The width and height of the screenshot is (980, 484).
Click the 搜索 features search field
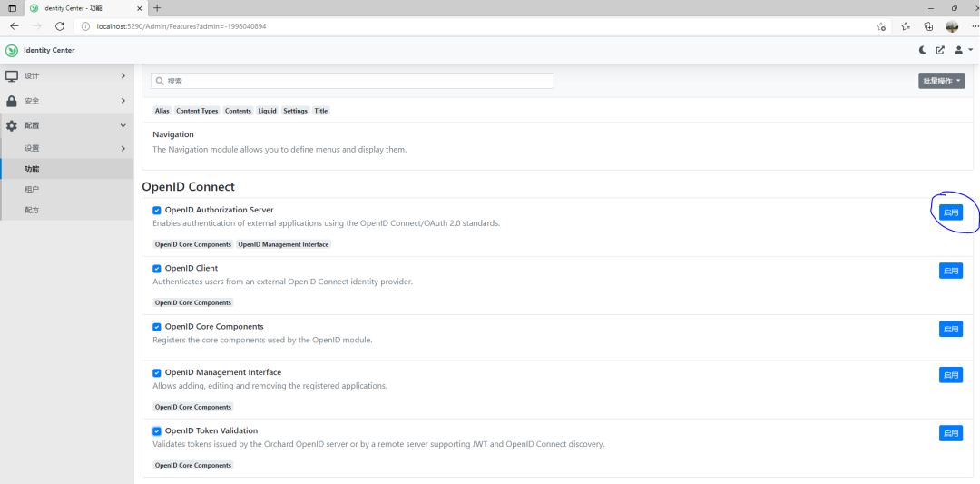pos(352,82)
